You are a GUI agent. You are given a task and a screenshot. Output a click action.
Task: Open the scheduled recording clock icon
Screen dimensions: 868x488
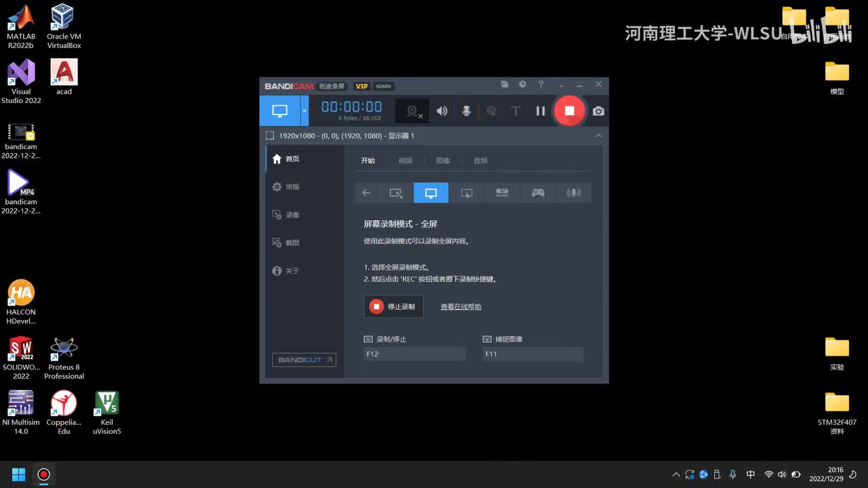(523, 85)
